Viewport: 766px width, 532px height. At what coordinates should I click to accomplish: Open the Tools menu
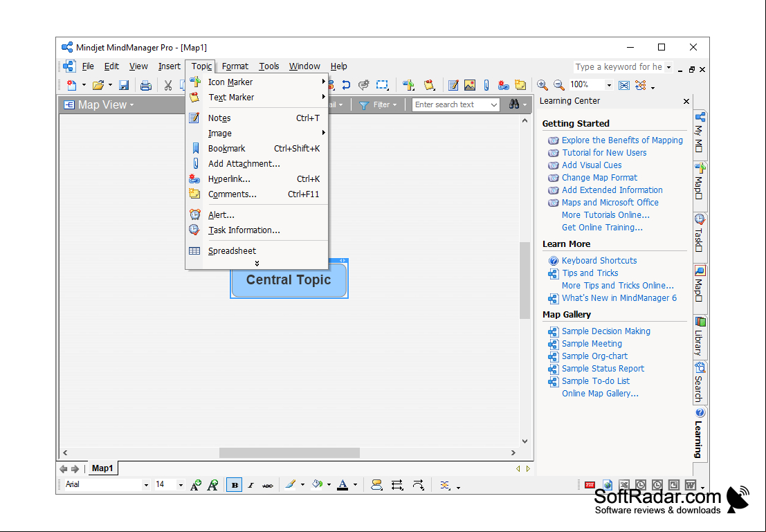[269, 66]
